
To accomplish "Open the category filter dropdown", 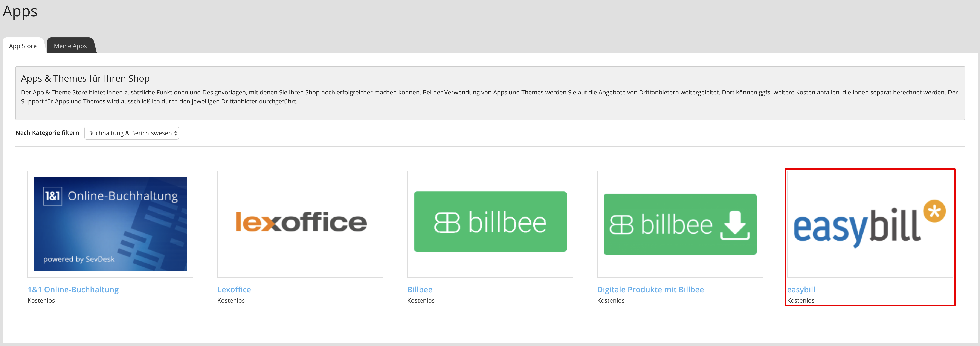I will (132, 133).
